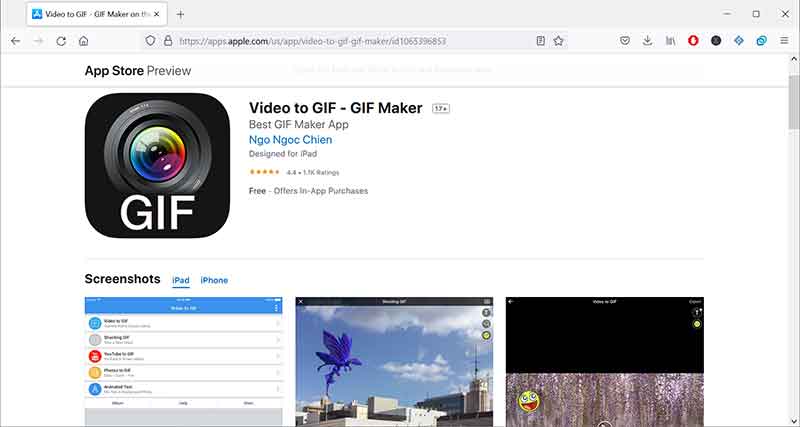Click the browser forward arrow
Screen dimensions: 800x427
pyautogui.click(x=38, y=41)
